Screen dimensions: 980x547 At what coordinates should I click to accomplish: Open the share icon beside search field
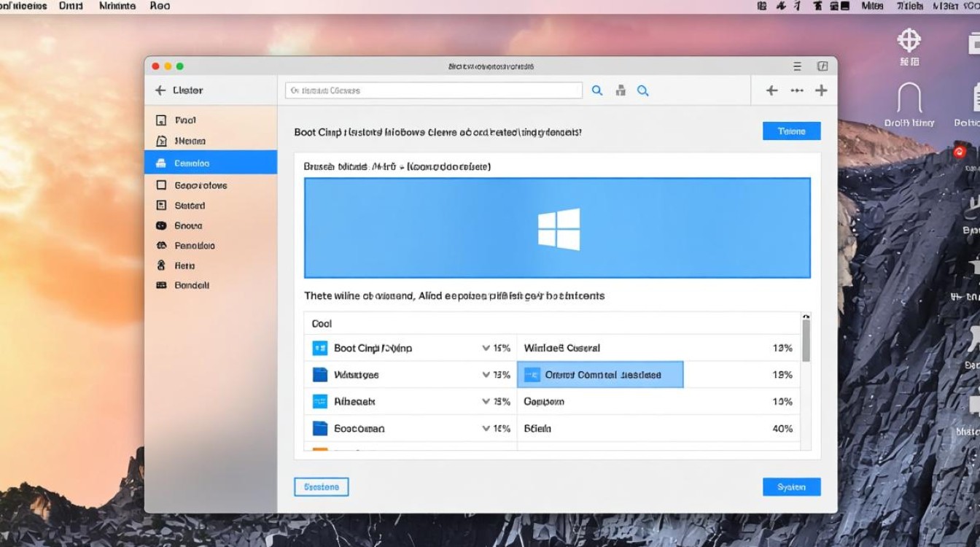(620, 90)
